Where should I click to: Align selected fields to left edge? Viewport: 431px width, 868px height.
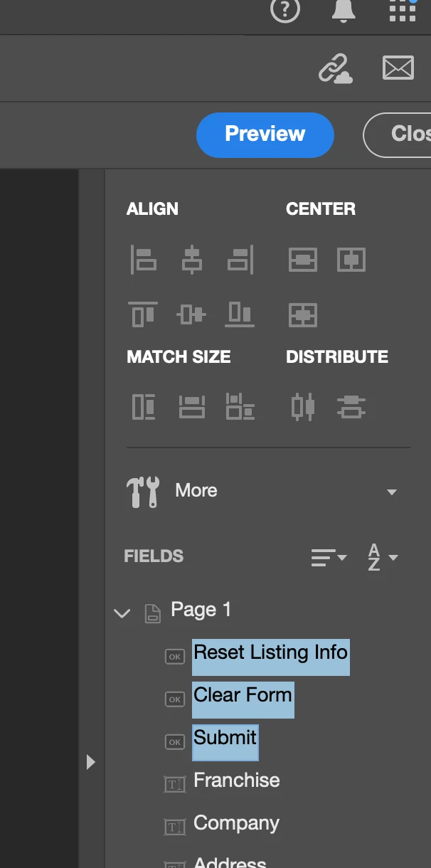click(x=144, y=260)
